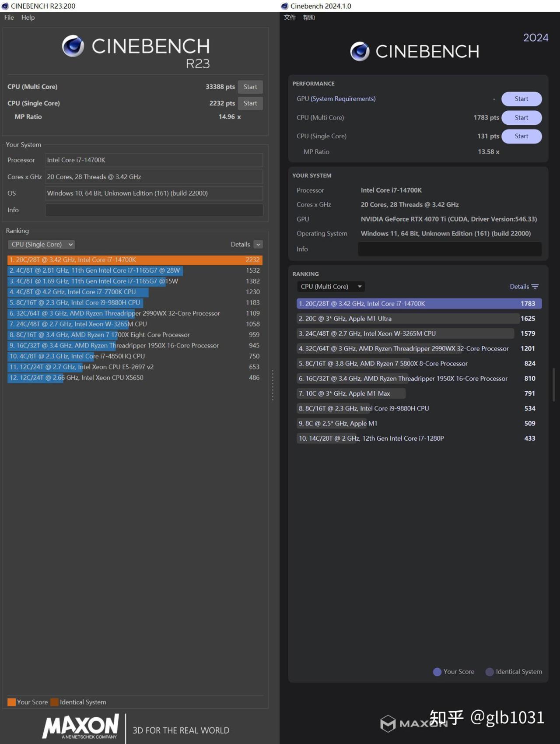Click the purple Your Score legend dot
This screenshot has height=744, width=560.
point(437,672)
